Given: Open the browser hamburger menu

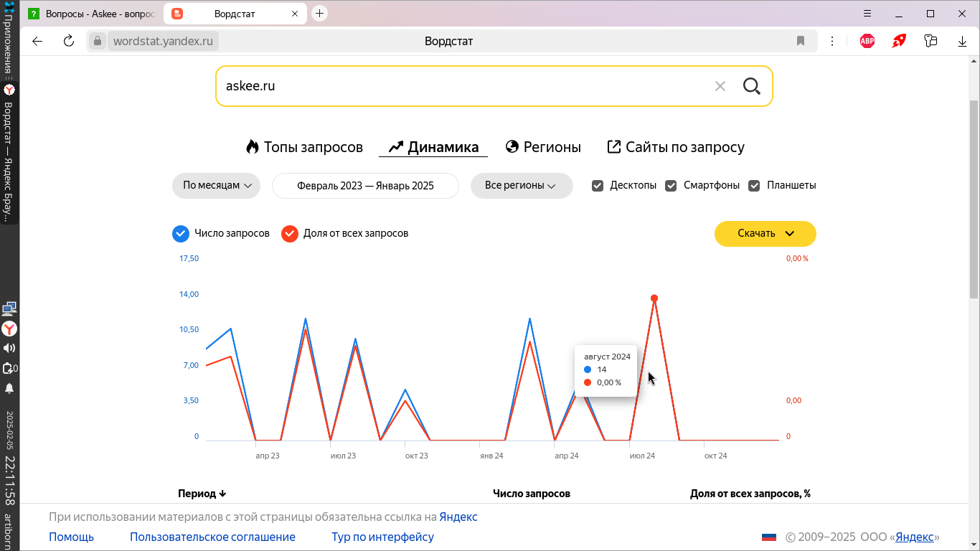Looking at the screenshot, I should coord(867,14).
